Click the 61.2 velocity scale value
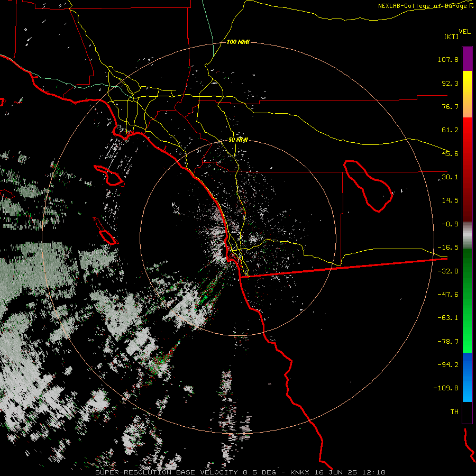 pos(450,130)
